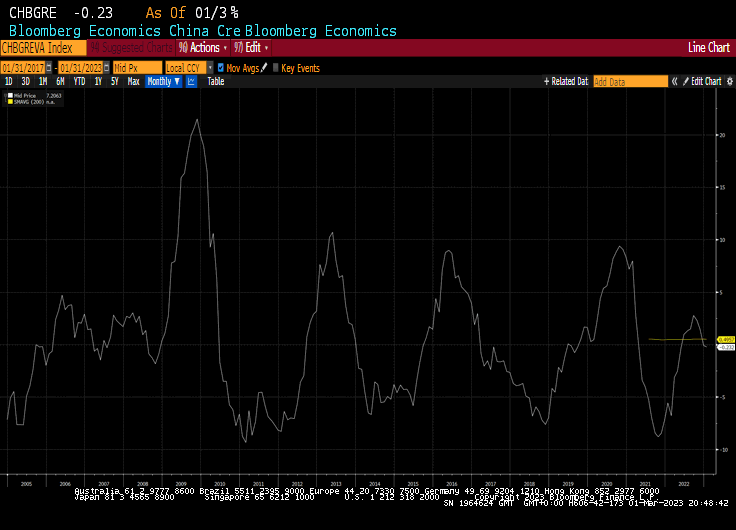This screenshot has width=736, height=530.
Task: Select the YTD time range
Action: [x=79, y=82]
